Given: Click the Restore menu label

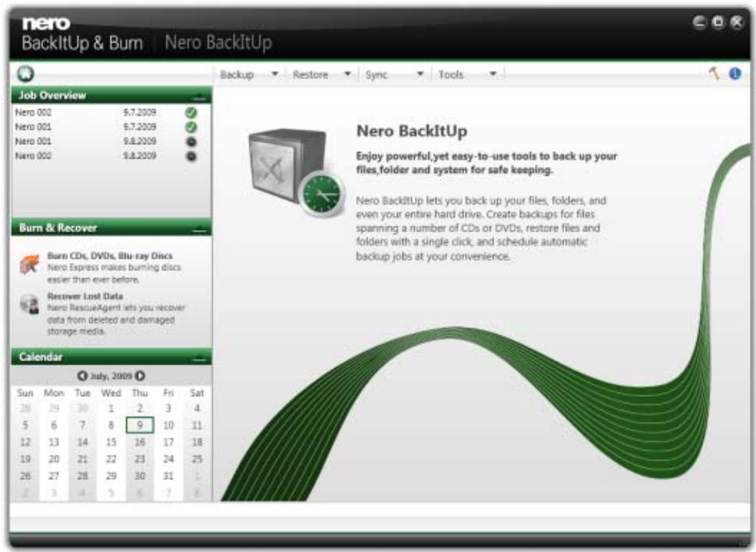Looking at the screenshot, I should [x=310, y=75].
